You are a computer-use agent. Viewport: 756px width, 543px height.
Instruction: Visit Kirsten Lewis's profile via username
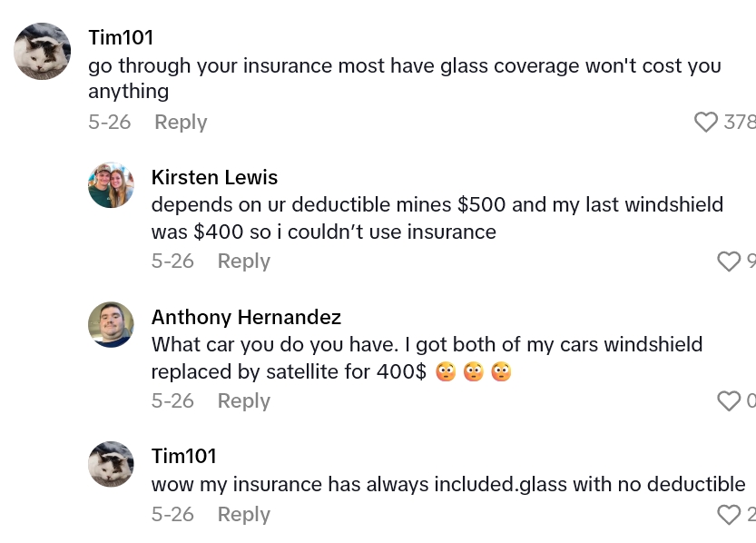click(214, 177)
